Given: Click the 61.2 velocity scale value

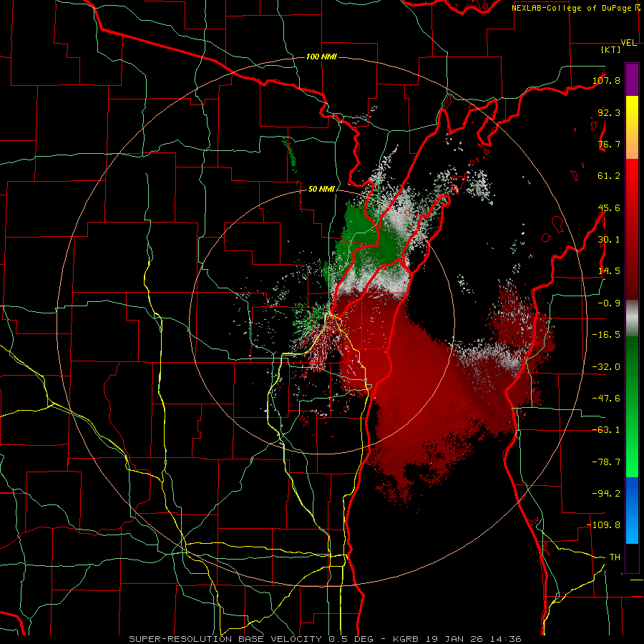Looking at the screenshot, I should click(609, 176).
